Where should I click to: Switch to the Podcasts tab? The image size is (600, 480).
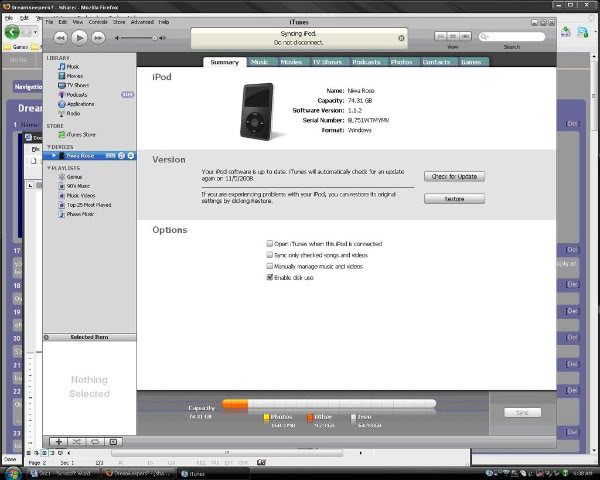pos(366,62)
